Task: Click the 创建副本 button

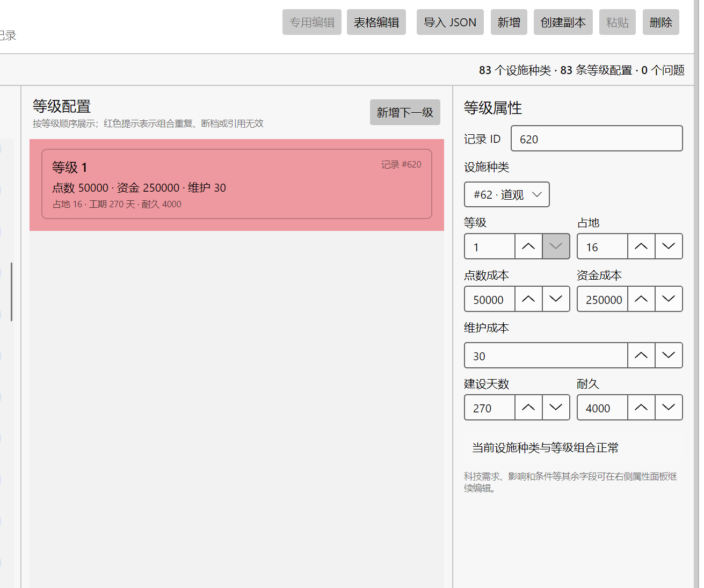Action: (x=563, y=22)
